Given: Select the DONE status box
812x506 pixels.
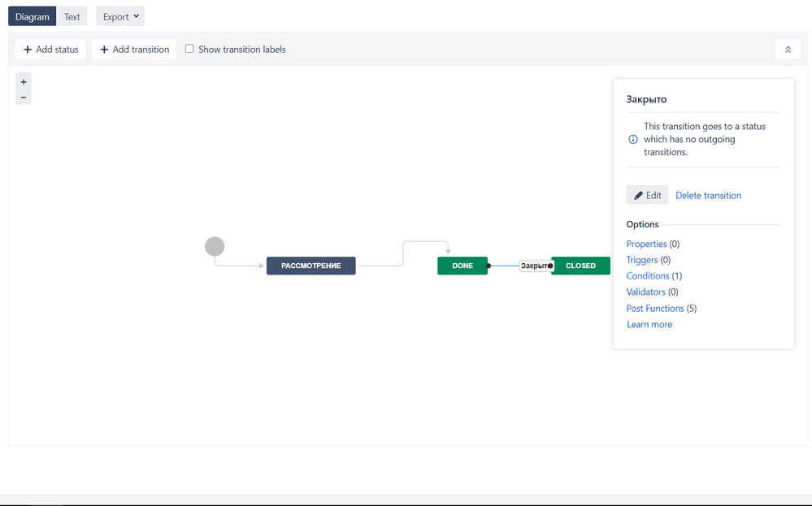Looking at the screenshot, I should [x=462, y=266].
